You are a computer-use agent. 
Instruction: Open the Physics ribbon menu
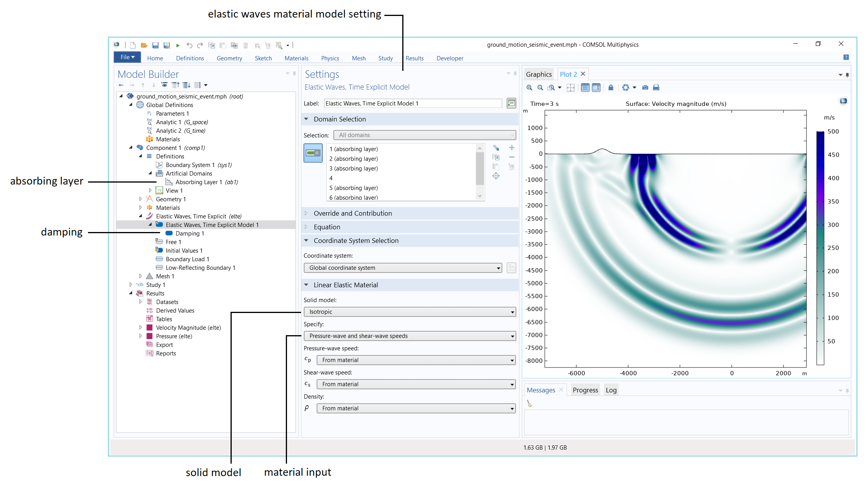(330, 58)
